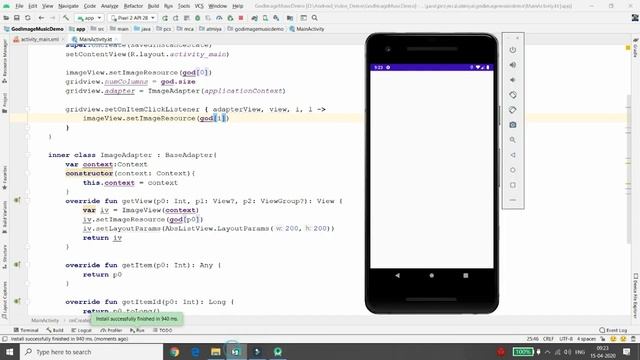The width and height of the screenshot is (640, 360).
Task: Open the Tools menu
Action: click(184, 6)
